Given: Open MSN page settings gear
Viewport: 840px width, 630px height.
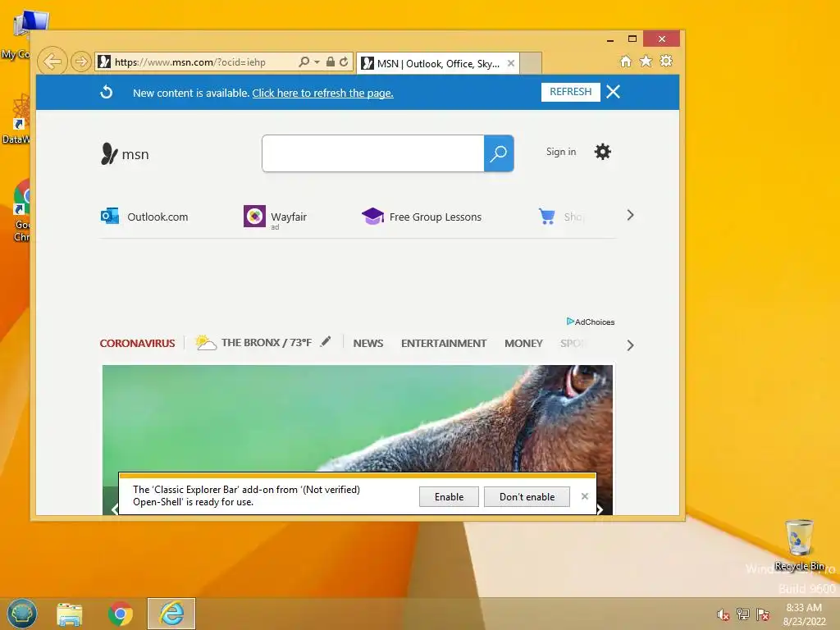Looking at the screenshot, I should tap(603, 152).
